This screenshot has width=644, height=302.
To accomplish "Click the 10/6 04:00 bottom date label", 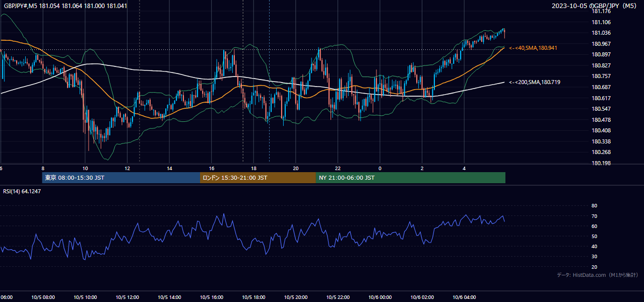I will coord(464,297).
